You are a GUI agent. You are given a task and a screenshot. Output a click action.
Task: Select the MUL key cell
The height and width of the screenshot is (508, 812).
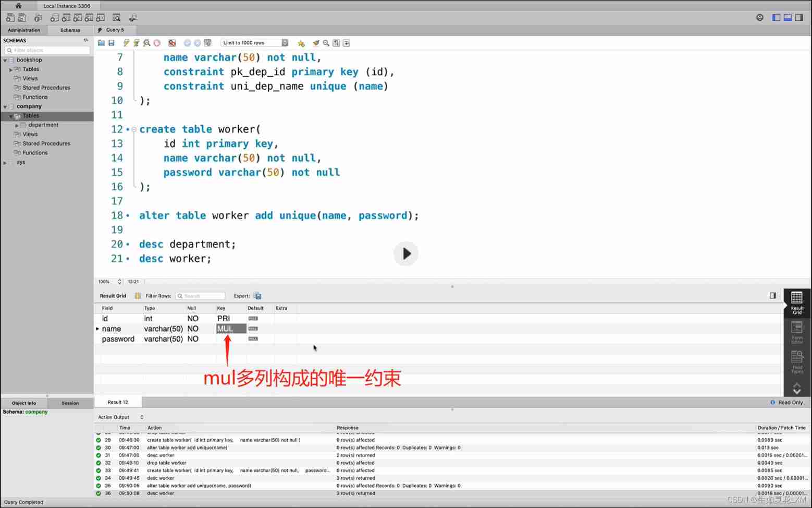[x=231, y=329]
